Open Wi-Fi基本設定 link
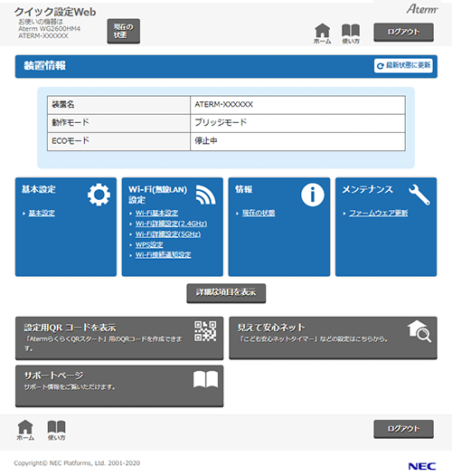The image size is (452, 476). click(x=156, y=213)
